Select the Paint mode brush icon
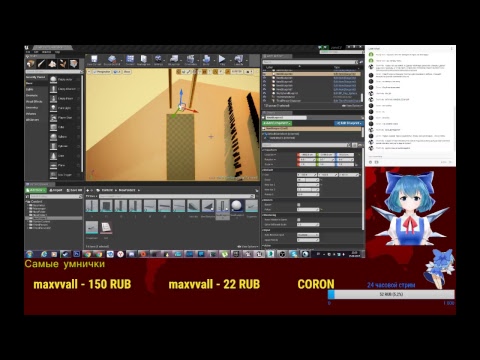This screenshot has width=480, height=360. (x=41, y=63)
